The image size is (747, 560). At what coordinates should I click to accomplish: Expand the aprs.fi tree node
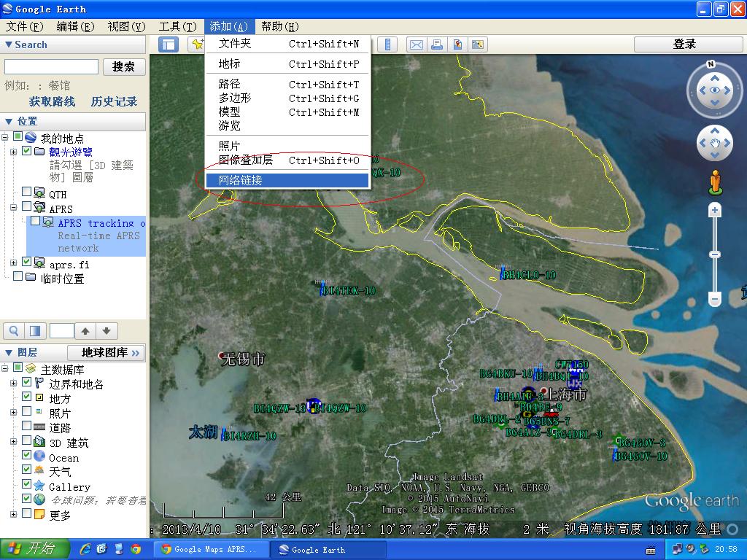coord(13,262)
